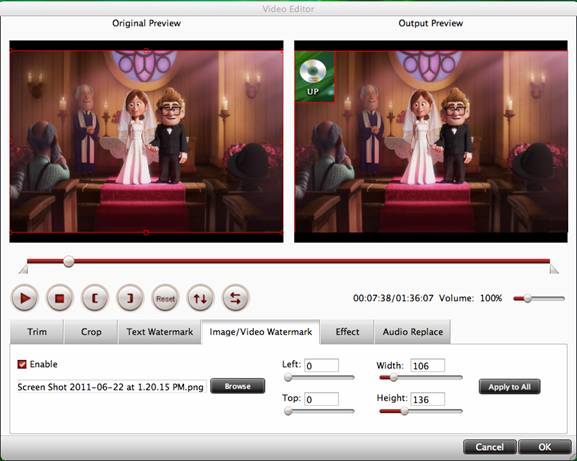Stop the video playback
Image resolution: width=577 pixels, height=461 pixels.
pos(60,298)
